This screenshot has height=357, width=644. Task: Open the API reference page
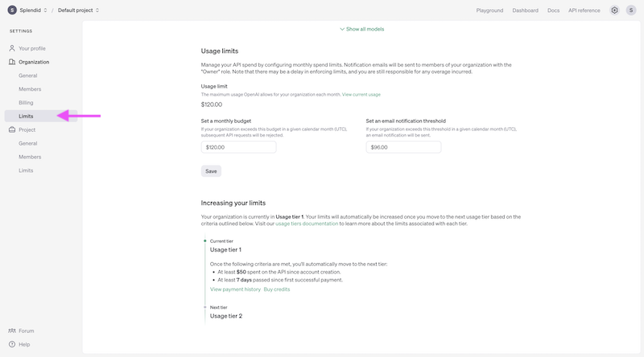pos(584,10)
